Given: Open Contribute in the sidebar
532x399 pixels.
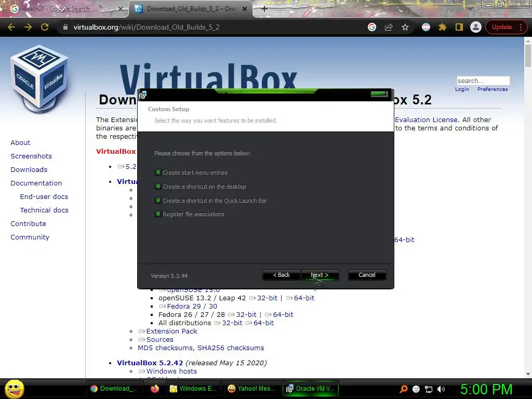Looking at the screenshot, I should click(28, 224).
